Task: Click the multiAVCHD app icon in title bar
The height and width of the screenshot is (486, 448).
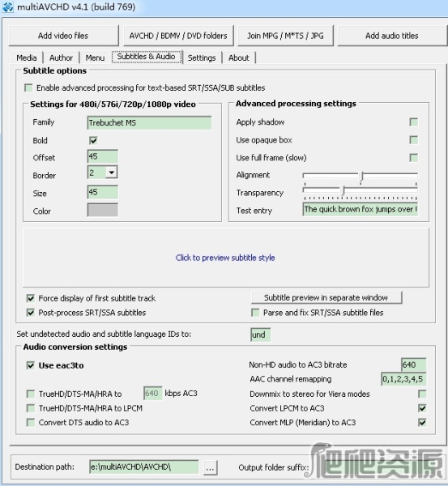Action: (x=7, y=6)
